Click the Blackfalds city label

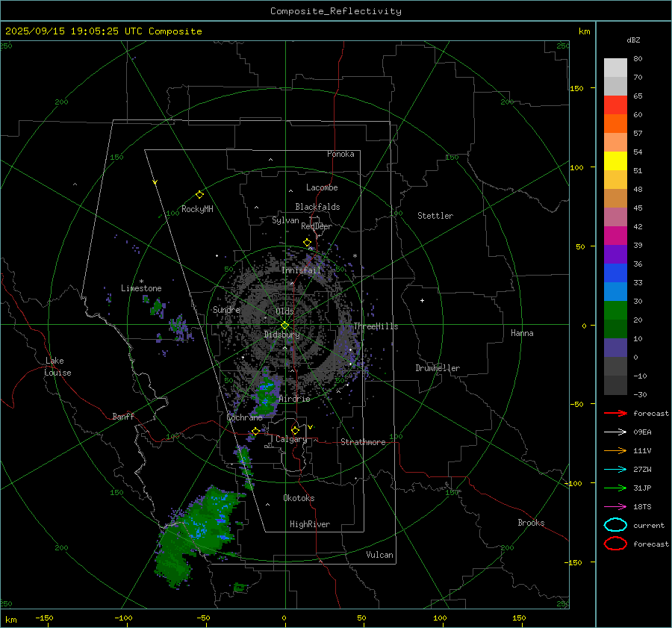[317, 207]
